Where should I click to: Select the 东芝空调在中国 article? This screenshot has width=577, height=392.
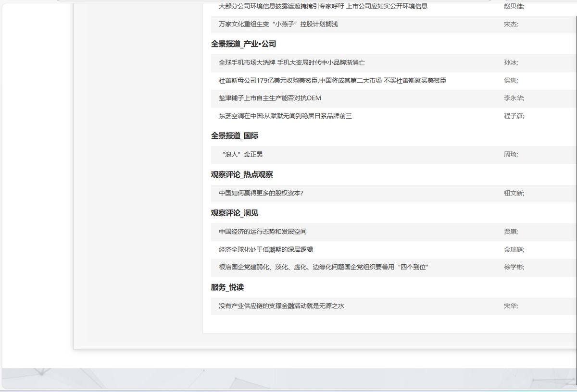[285, 116]
